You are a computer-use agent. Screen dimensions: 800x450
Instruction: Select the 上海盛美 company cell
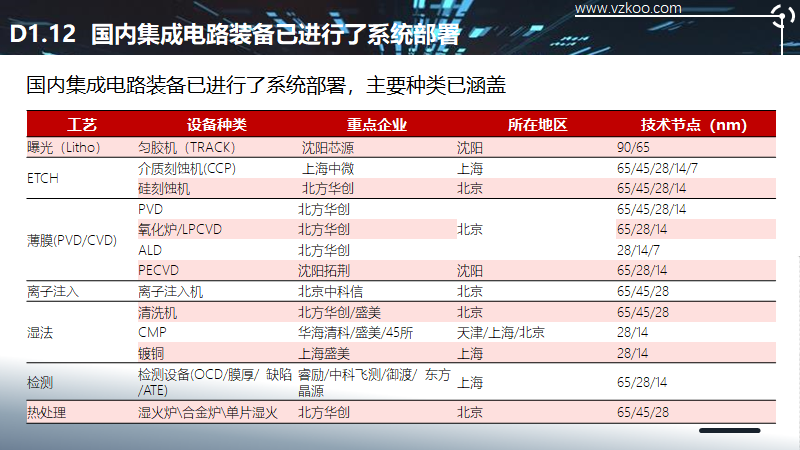tap(324, 354)
